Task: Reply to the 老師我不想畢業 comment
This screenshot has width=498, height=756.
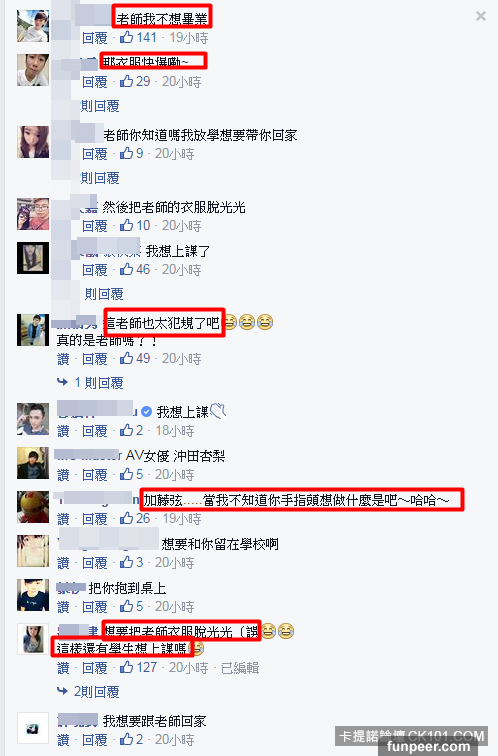Action: (94, 38)
